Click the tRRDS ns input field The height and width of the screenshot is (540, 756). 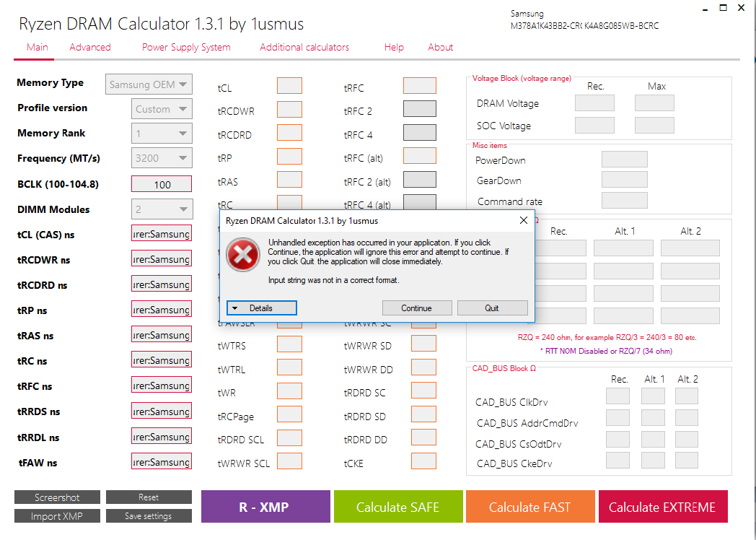[x=162, y=411]
